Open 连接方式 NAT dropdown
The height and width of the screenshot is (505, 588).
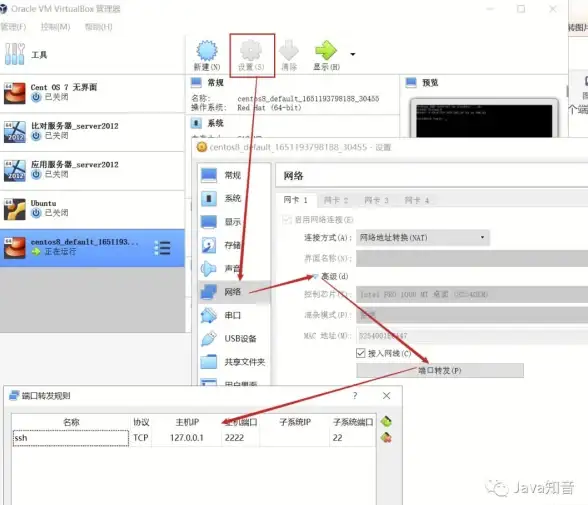point(423,238)
